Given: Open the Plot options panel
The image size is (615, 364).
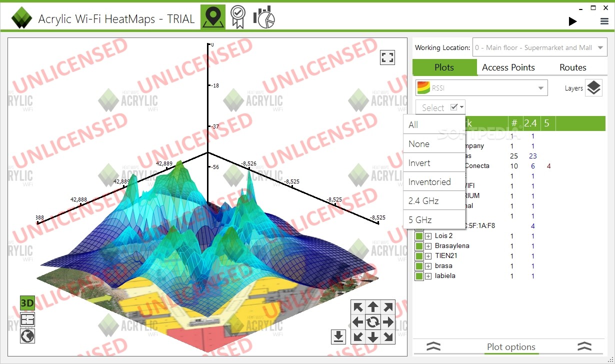Looking at the screenshot, I should coord(511,346).
